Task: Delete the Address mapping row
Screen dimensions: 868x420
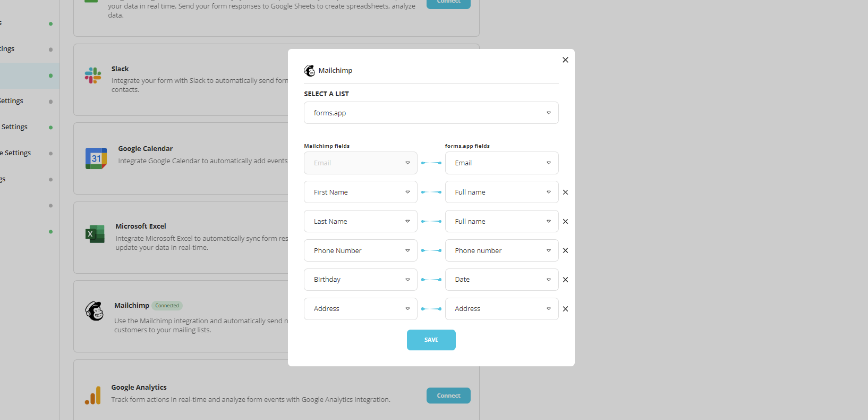Action: pyautogui.click(x=565, y=309)
